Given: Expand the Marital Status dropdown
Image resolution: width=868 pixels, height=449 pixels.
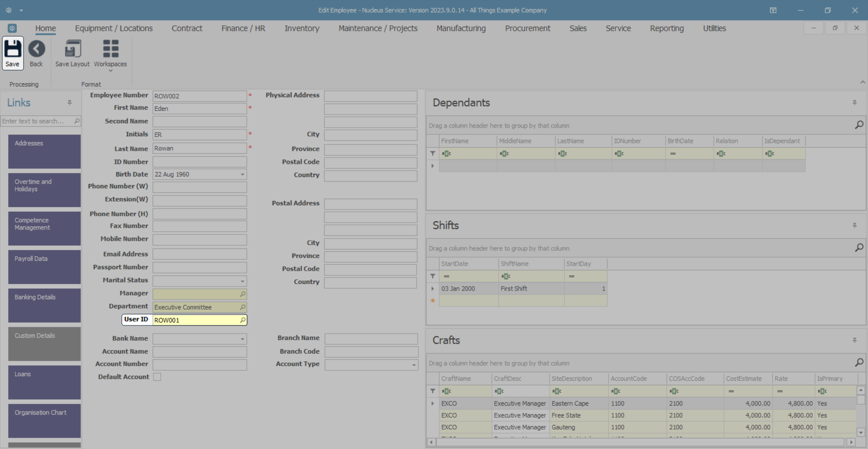Looking at the screenshot, I should (x=242, y=281).
